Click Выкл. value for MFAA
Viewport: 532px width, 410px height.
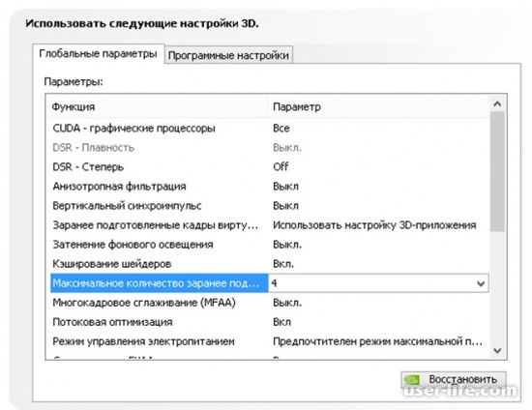287,303
